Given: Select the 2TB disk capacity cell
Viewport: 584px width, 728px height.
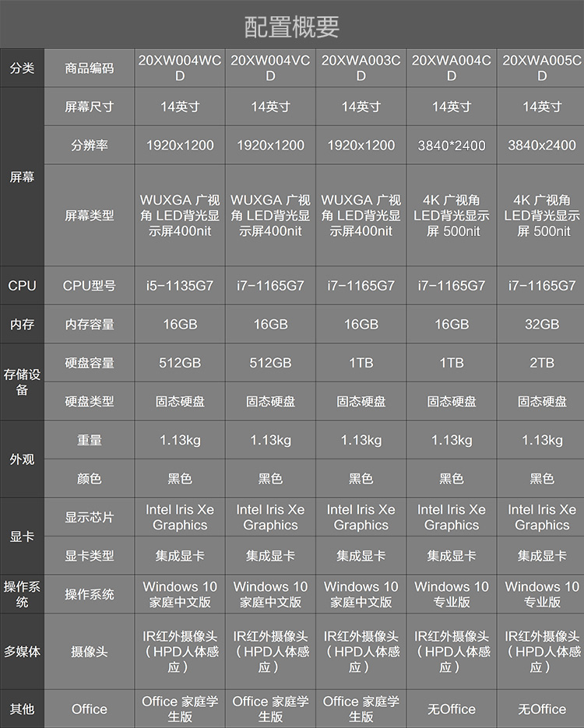Looking at the screenshot, I should tap(541, 363).
